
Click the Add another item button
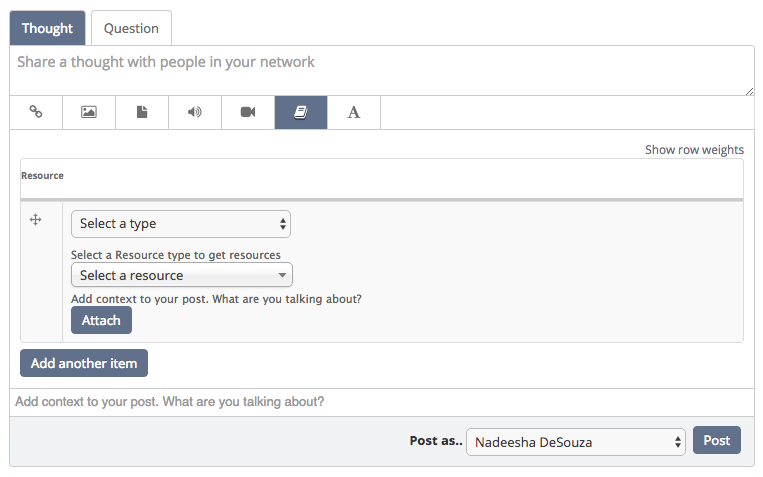(84, 363)
